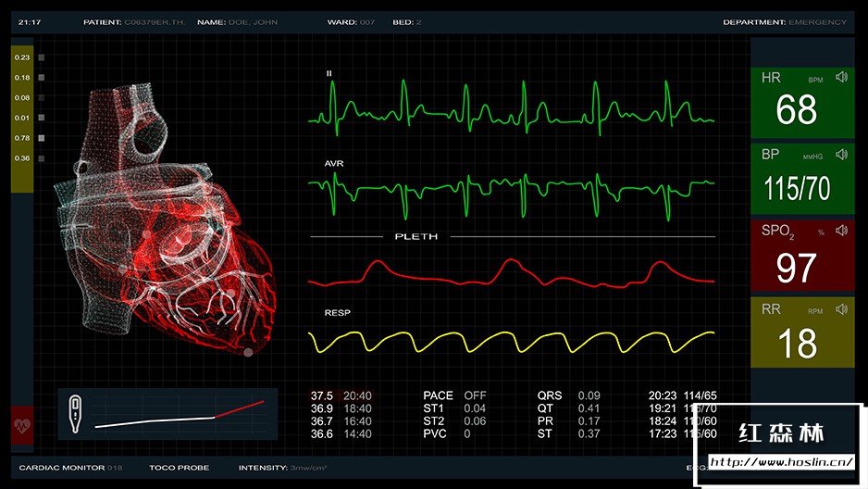This screenshot has height=489, width=868.
Task: Mute the HR alarm speaker icon
Action: (841, 77)
